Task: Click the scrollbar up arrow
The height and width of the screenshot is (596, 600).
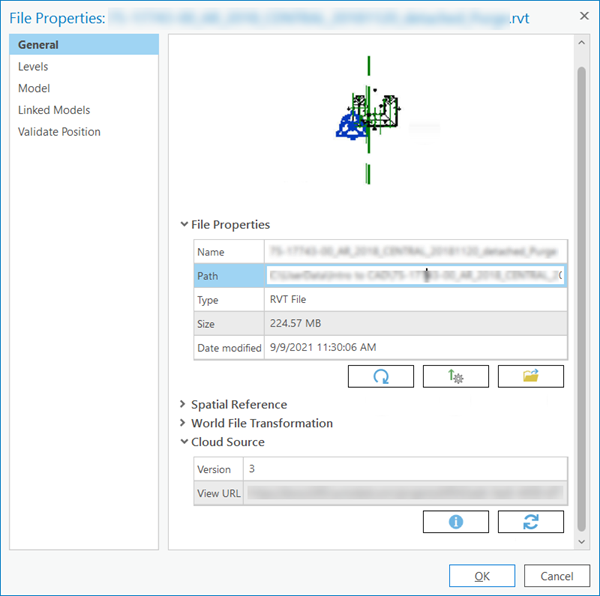Action: tap(582, 42)
